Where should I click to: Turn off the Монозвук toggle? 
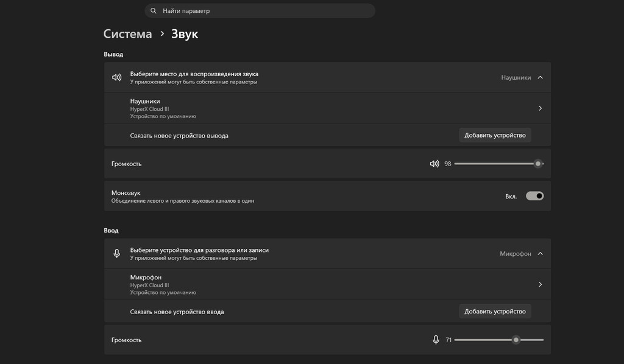(534, 196)
